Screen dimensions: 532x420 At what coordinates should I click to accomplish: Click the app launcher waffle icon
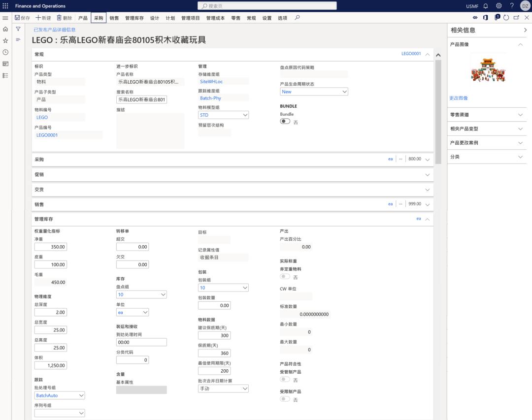click(5, 6)
